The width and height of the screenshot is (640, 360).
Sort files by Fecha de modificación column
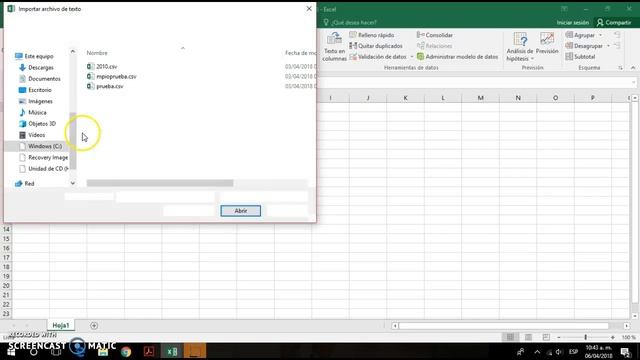300,53
